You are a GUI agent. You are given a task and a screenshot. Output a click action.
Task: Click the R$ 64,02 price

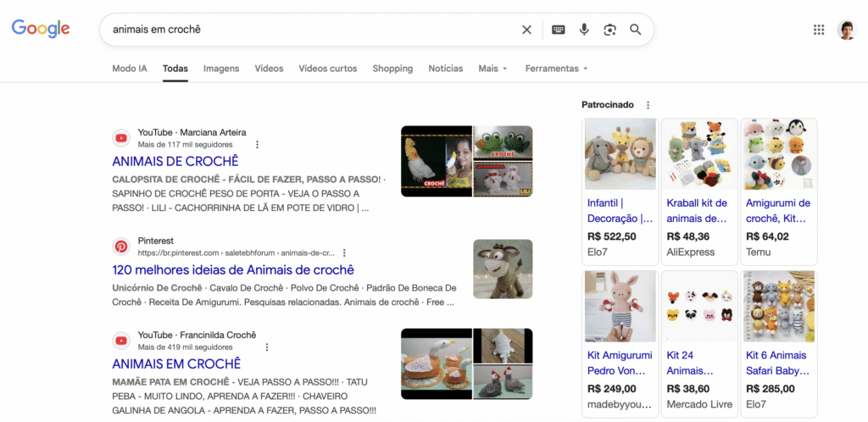coord(767,236)
